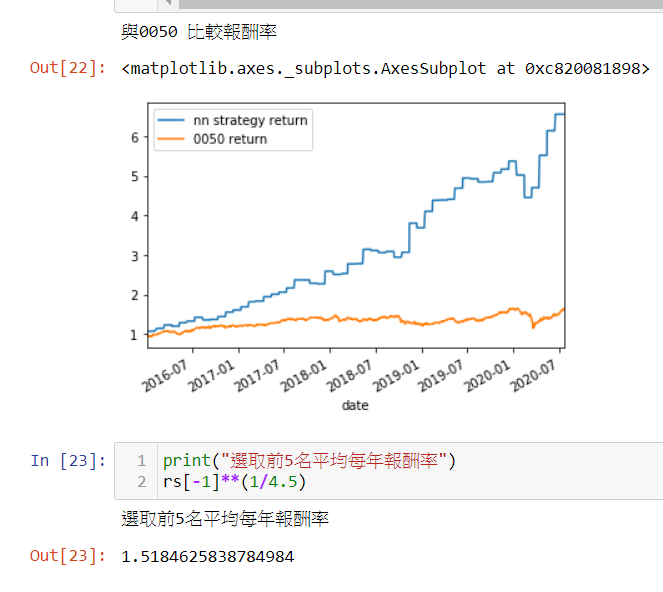Screen dimensions: 663x592
Task: Click the In [23] input prompt
Action: coord(68,460)
